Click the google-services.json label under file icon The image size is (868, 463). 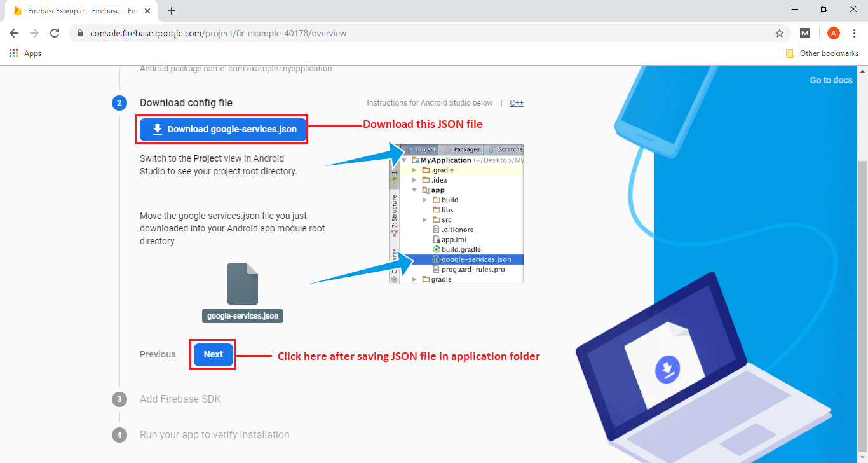(x=243, y=316)
